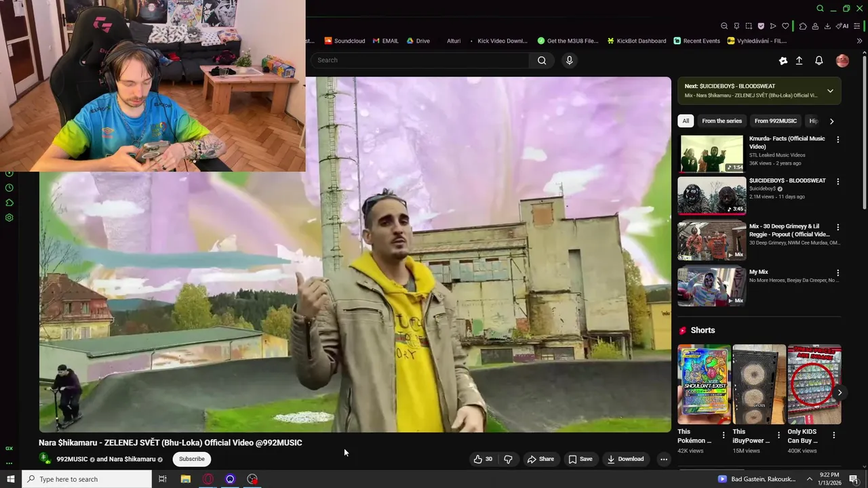Image resolution: width=868 pixels, height=488 pixels.
Task: Open the sidebar three-dot setup menu
Action: point(9,464)
